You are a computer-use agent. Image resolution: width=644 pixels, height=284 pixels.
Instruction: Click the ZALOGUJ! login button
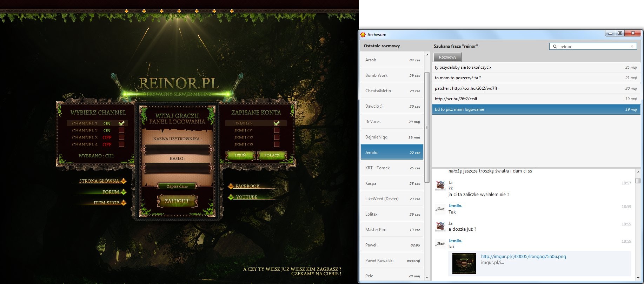177,201
